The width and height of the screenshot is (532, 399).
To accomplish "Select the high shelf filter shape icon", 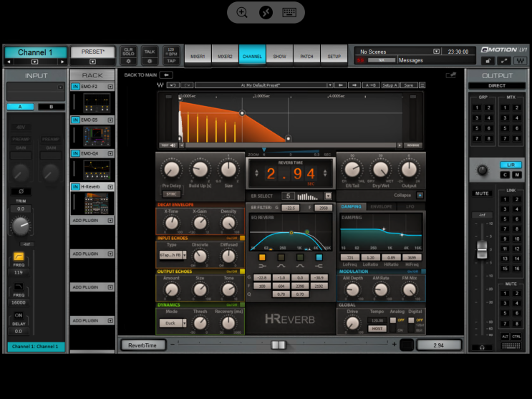I will (319, 266).
